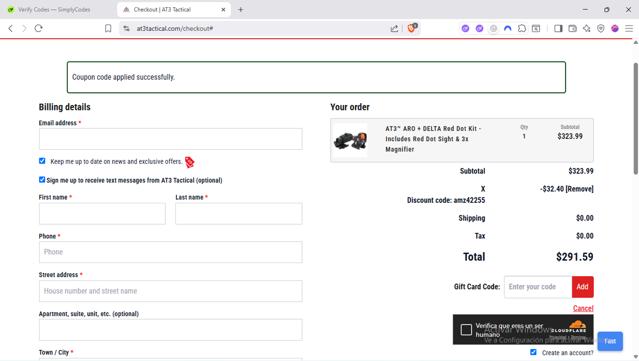Click the page vertical scrollbar thumb

(x=636, y=118)
